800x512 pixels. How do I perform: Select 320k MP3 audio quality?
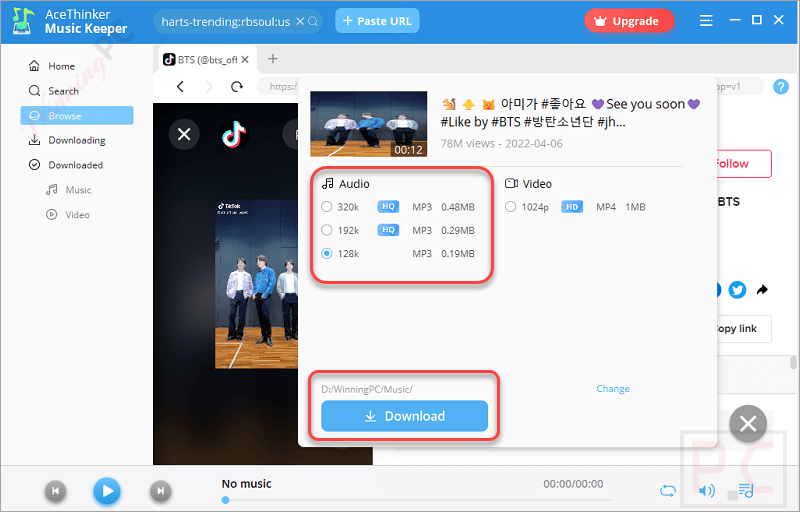[327, 207]
